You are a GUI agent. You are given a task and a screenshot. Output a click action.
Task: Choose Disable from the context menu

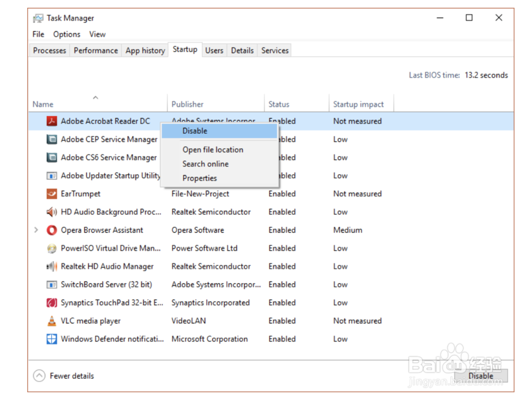tap(220, 131)
